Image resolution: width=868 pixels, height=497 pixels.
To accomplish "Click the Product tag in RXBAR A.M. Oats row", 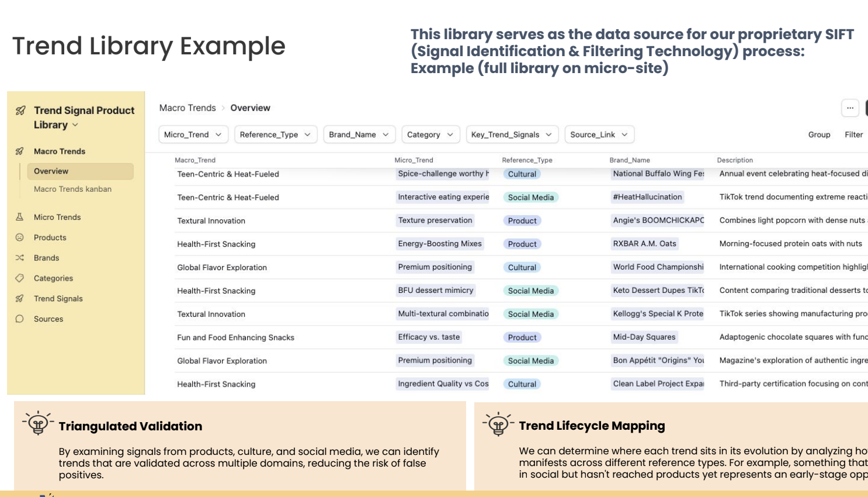I will [522, 244].
